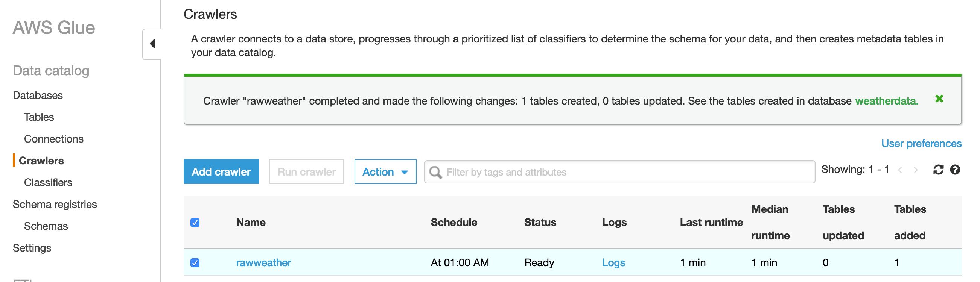The width and height of the screenshot is (980, 282).
Task: Go to next page of crawlers
Action: [x=916, y=170]
